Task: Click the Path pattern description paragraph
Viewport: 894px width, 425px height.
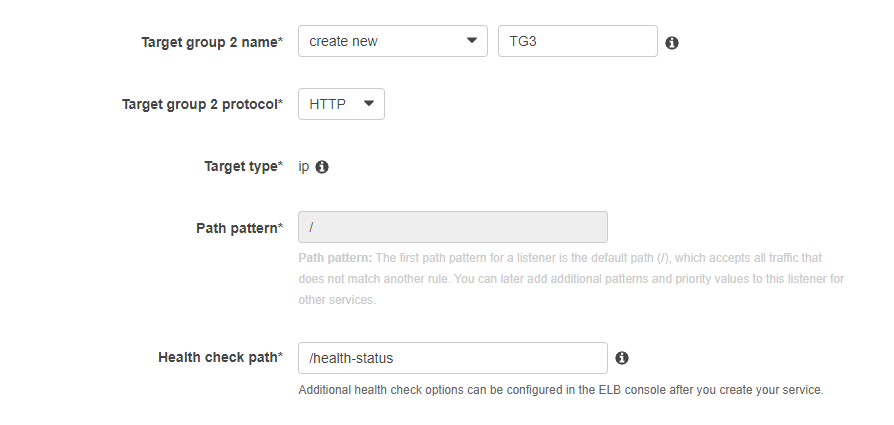Action: coord(571,279)
